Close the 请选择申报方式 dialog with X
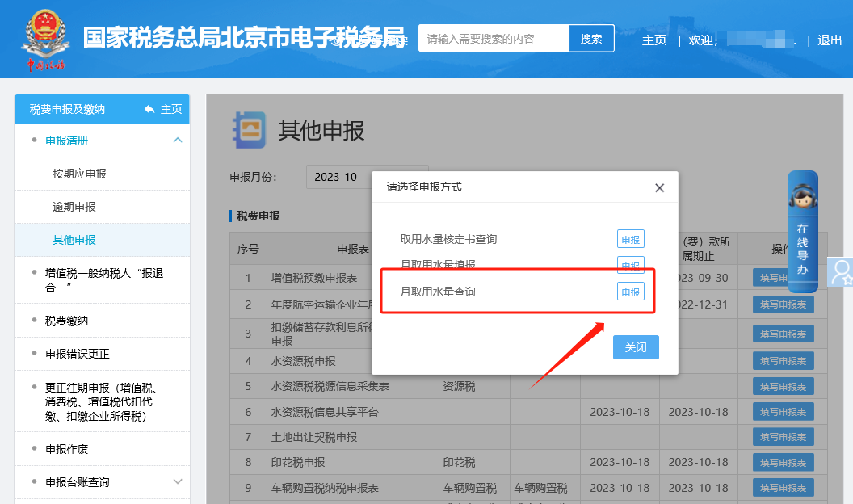853x504 pixels. click(x=659, y=187)
